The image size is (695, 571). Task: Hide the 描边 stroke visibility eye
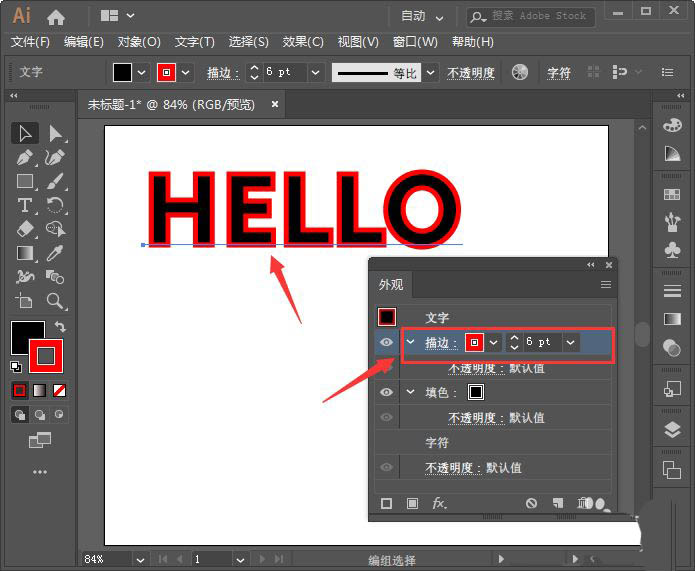[x=387, y=342]
